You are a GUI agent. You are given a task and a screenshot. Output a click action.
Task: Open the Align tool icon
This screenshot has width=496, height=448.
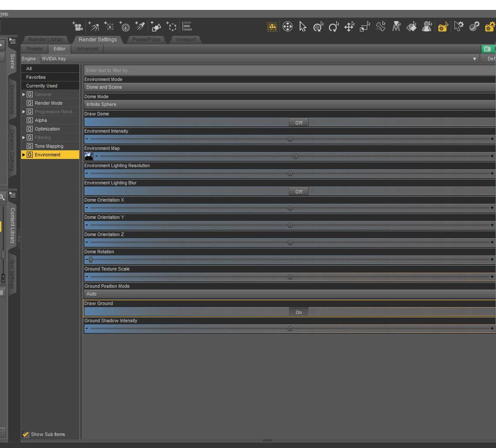187,27
